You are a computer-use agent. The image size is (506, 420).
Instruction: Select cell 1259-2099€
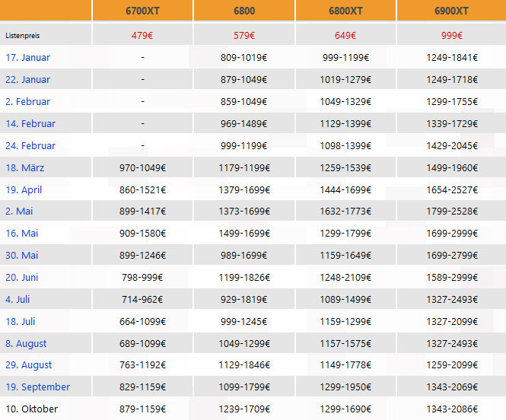tap(452, 365)
